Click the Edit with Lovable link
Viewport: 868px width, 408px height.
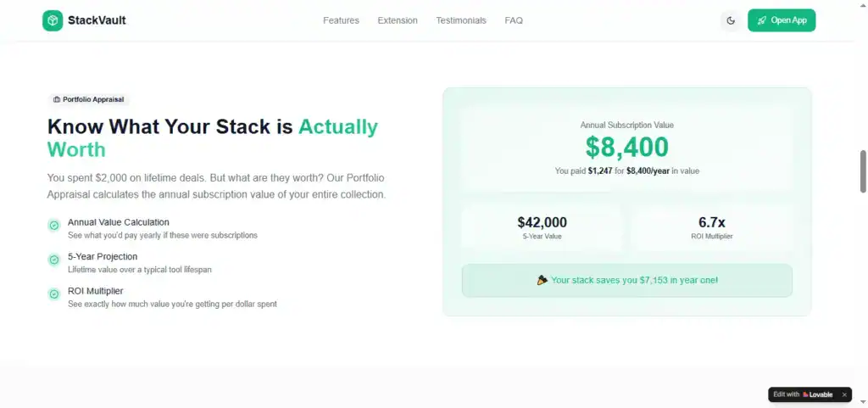804,394
